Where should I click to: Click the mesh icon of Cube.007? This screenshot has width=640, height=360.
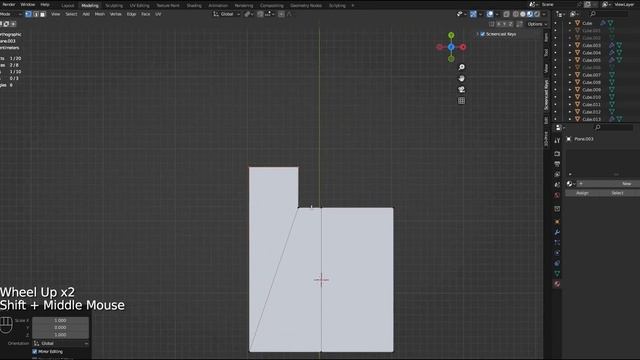(578, 75)
